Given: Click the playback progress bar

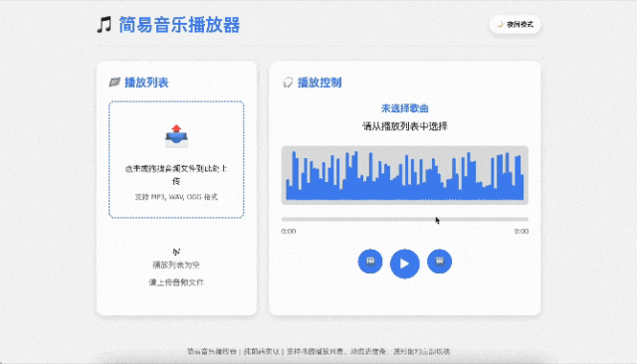Looking at the screenshot, I should coord(405,219).
